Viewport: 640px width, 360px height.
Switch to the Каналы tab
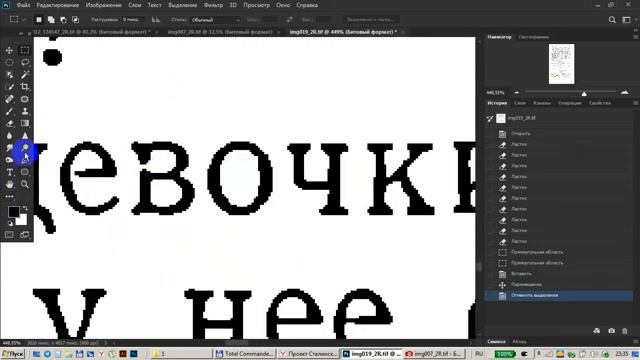tap(542, 103)
